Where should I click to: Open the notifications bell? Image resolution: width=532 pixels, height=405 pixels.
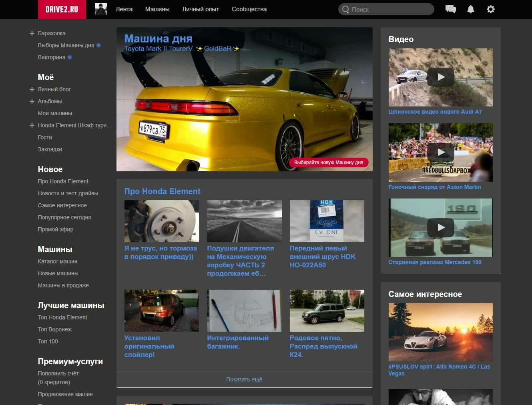[471, 9]
